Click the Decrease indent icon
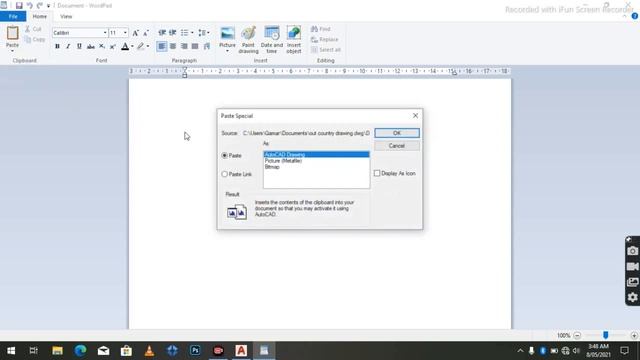 [x=162, y=33]
